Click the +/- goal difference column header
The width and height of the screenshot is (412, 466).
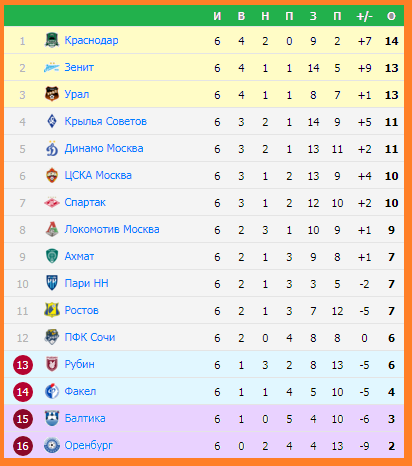coord(364,16)
